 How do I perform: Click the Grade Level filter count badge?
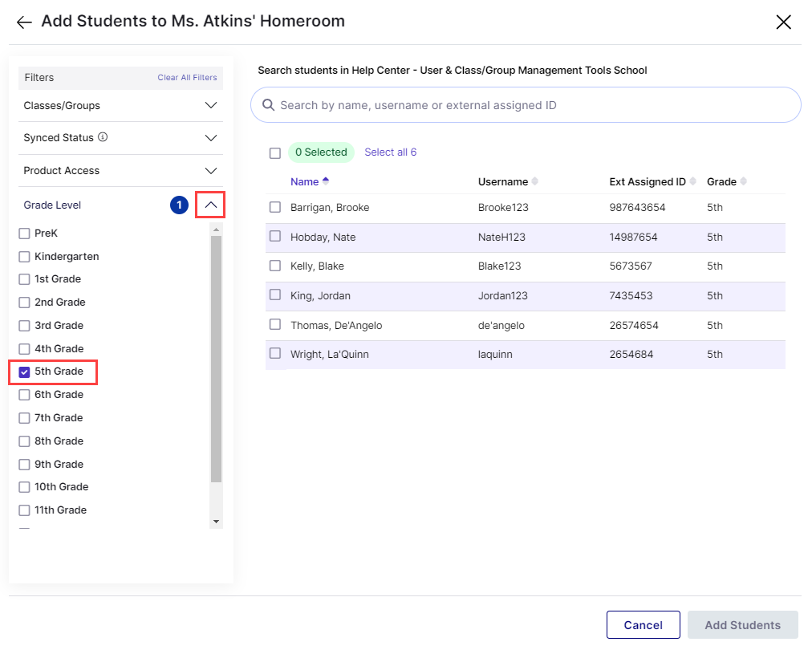point(179,205)
